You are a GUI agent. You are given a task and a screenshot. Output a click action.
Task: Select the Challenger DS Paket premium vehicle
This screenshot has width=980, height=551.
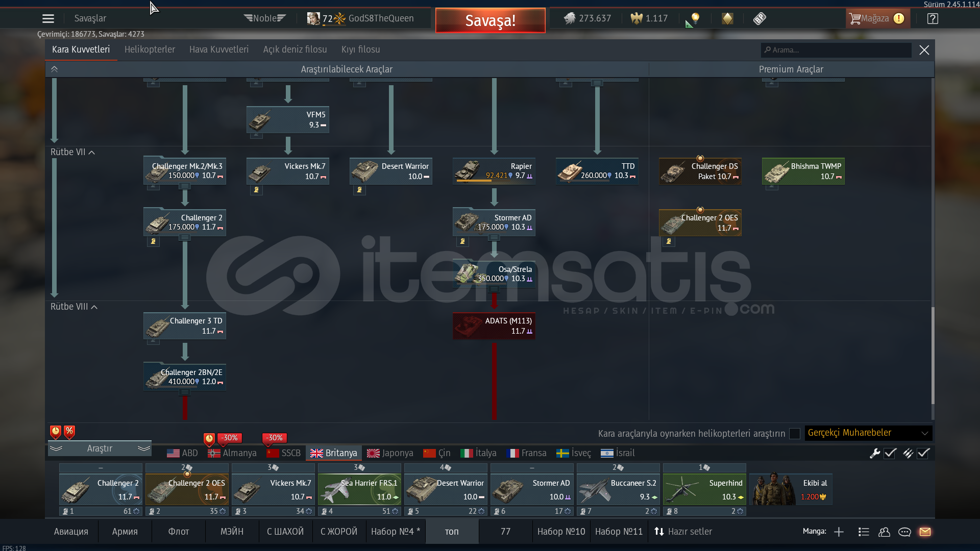(x=700, y=171)
